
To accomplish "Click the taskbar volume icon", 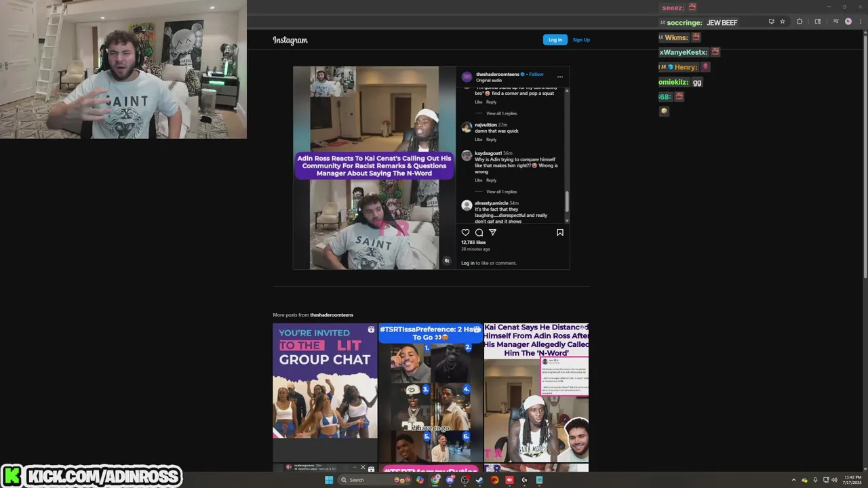I will pyautogui.click(x=834, y=480).
